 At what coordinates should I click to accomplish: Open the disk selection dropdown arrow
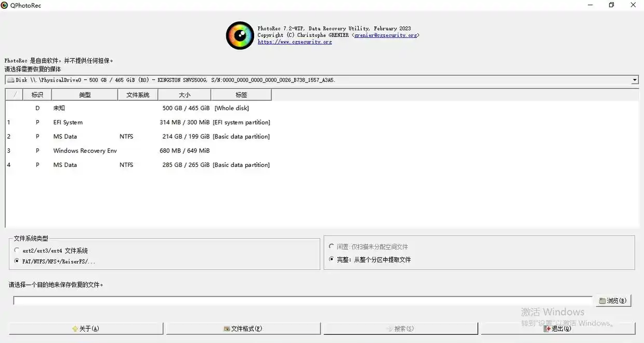point(635,80)
